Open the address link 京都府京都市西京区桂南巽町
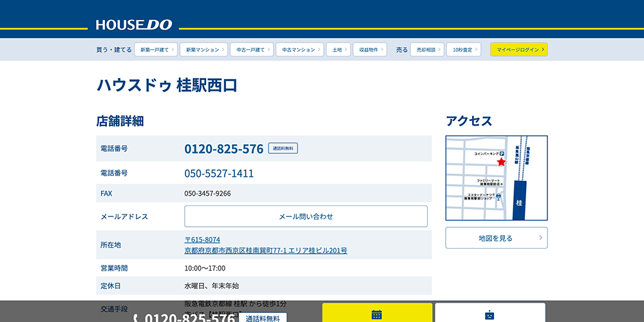The image size is (644, 322). (x=266, y=250)
